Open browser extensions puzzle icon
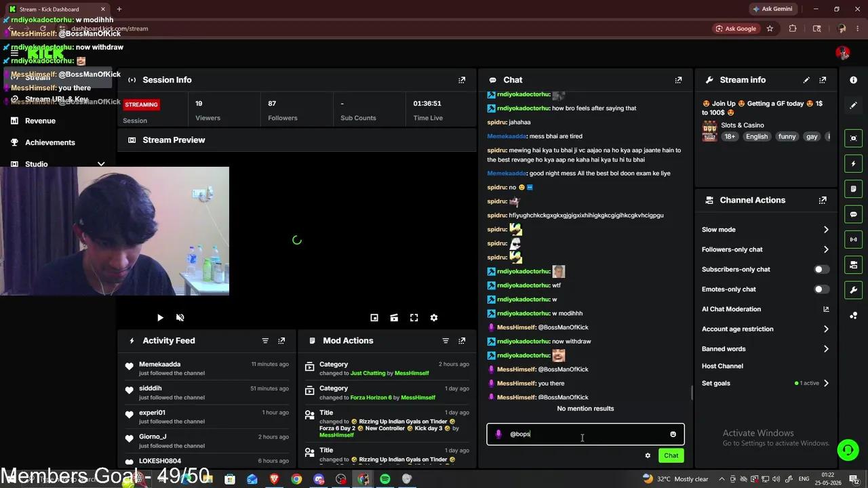This screenshot has width=868, height=488. (793, 28)
